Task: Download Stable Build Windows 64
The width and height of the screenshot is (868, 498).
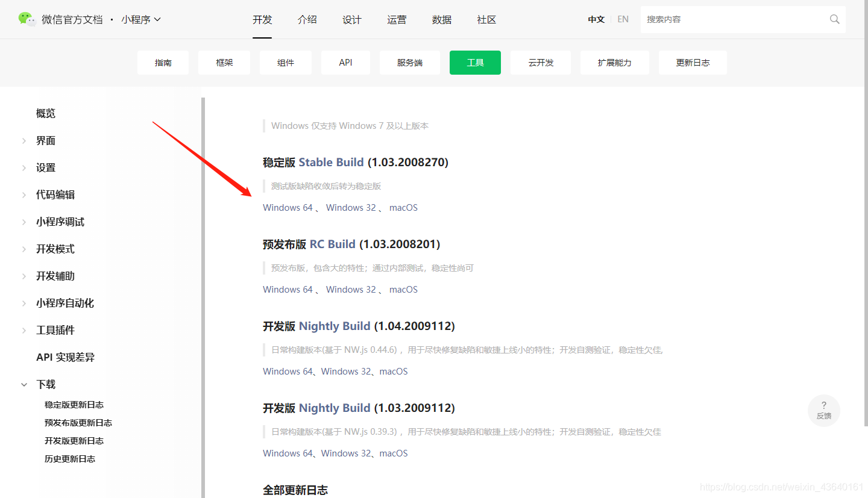Action: click(288, 208)
